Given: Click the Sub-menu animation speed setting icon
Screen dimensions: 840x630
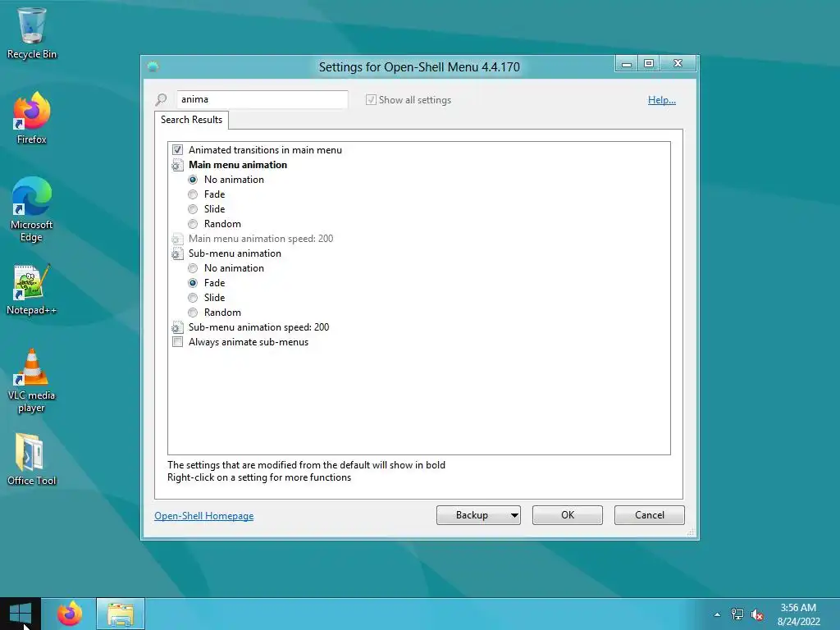Looking at the screenshot, I should [177, 327].
